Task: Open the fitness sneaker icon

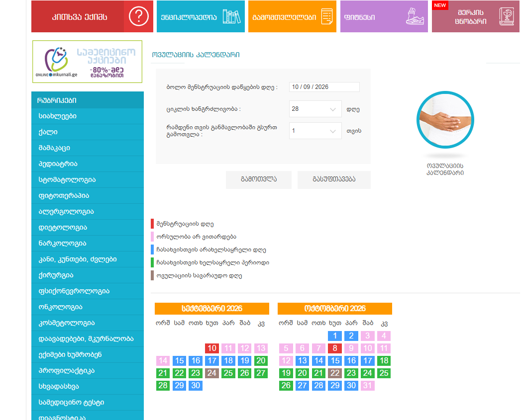Action: pos(415,16)
